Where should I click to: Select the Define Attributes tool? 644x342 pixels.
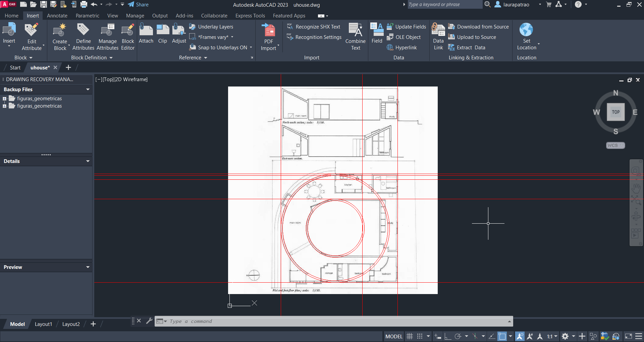(x=83, y=36)
